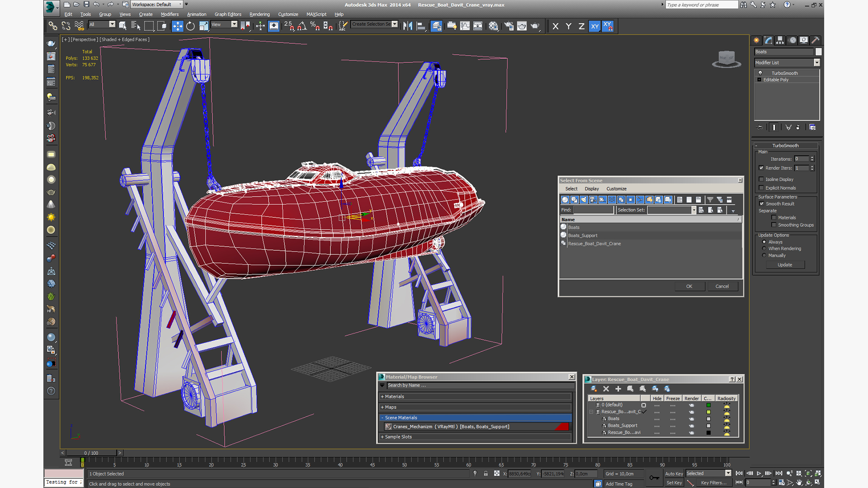Enable Isoline Display checkbox

[761, 179]
